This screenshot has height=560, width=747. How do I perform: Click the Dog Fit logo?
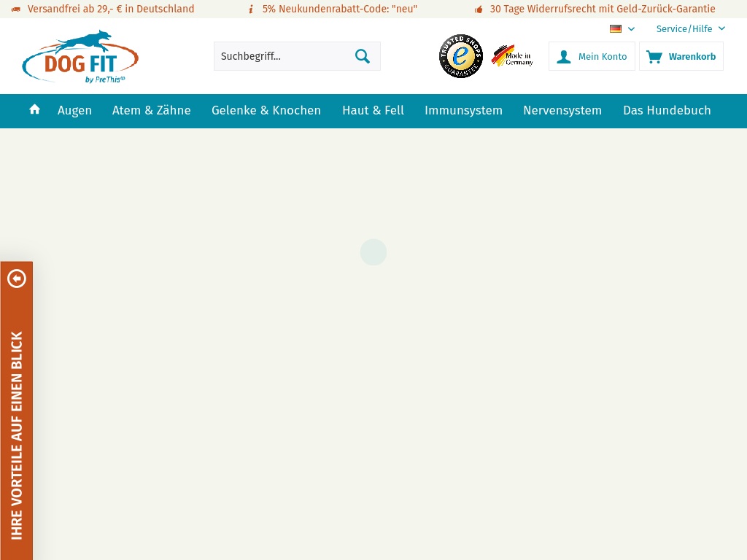(x=80, y=57)
